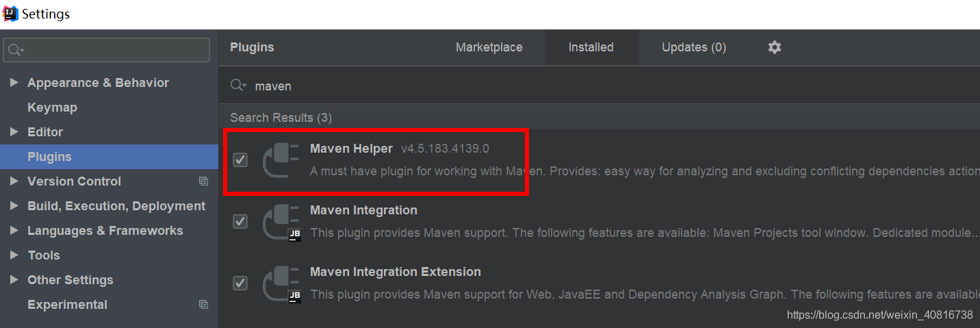The image size is (980, 328).
Task: Click the Maven Helper plugin icon
Action: tap(281, 160)
